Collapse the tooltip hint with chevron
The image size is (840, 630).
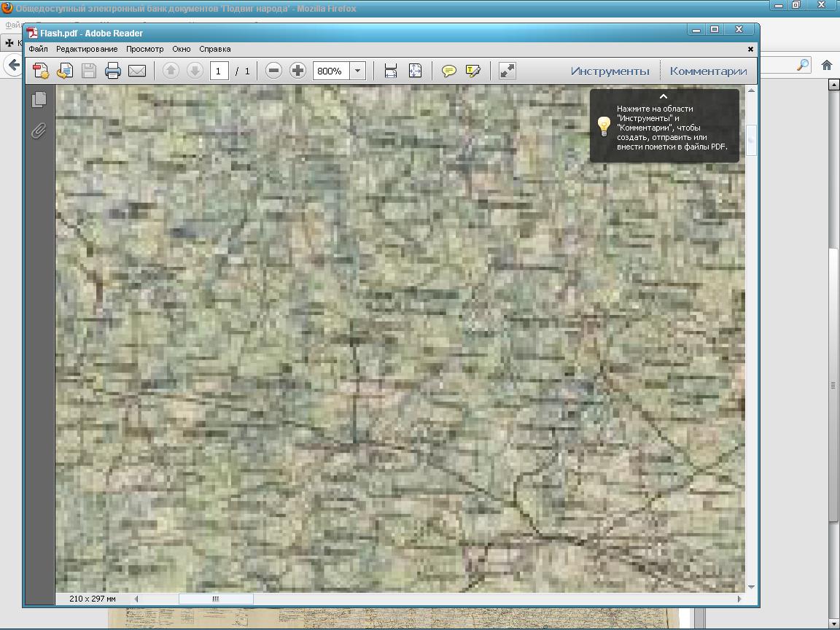tap(663, 96)
